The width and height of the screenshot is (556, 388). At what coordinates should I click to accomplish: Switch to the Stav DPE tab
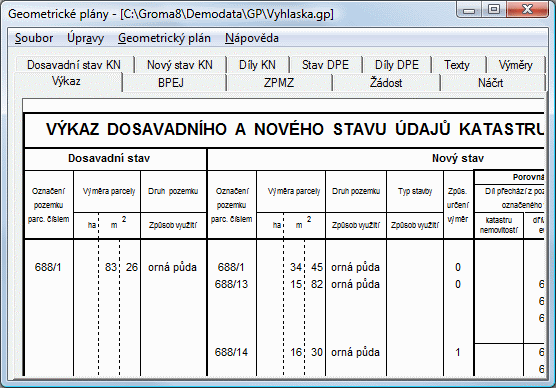pyautogui.click(x=326, y=65)
